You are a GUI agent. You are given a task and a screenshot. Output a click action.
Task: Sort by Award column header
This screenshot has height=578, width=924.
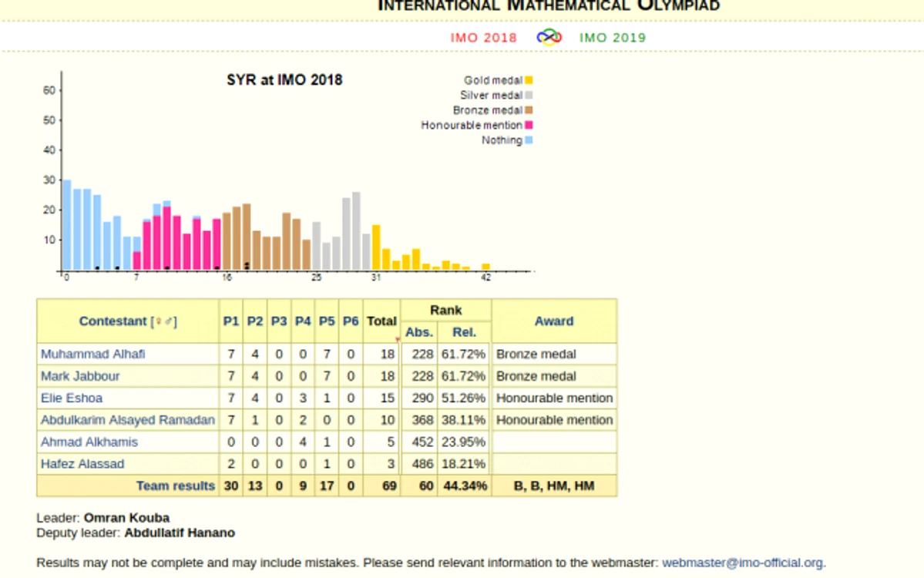tap(554, 321)
